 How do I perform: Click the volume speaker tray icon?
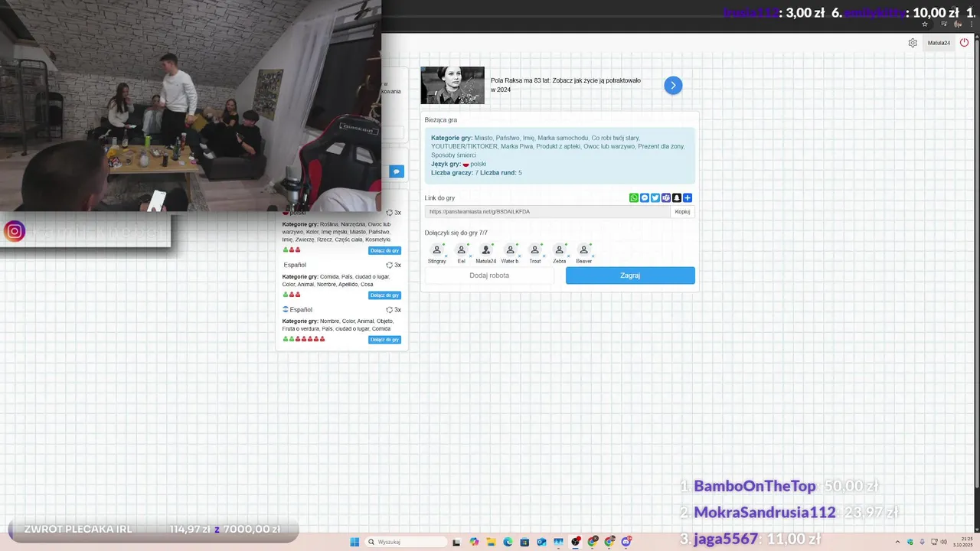[x=944, y=542]
